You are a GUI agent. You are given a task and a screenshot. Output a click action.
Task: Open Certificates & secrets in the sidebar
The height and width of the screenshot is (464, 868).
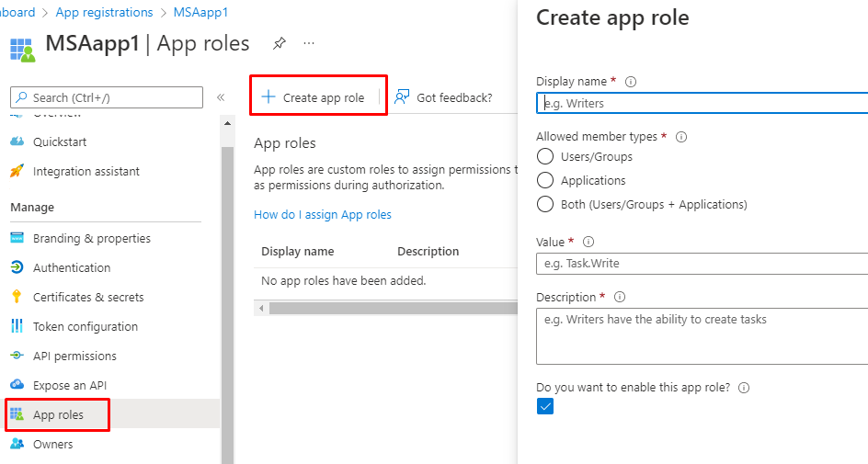pos(88,297)
